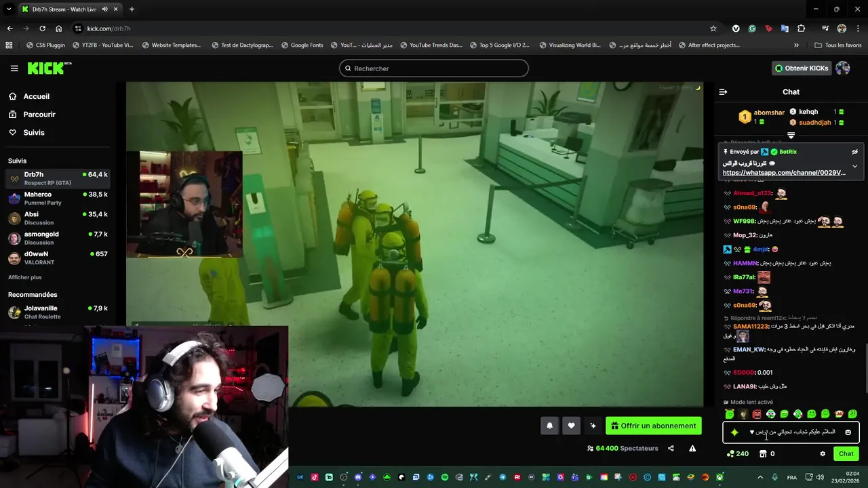Expand the chat leaderboard list
The height and width of the screenshot is (488, 868).
tap(791, 136)
